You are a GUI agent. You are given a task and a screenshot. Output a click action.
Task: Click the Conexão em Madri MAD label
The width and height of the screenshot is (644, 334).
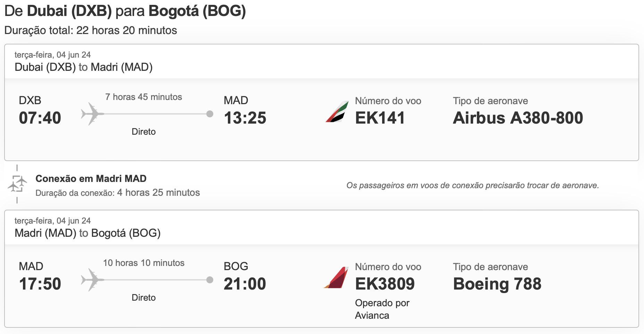pyautogui.click(x=91, y=178)
